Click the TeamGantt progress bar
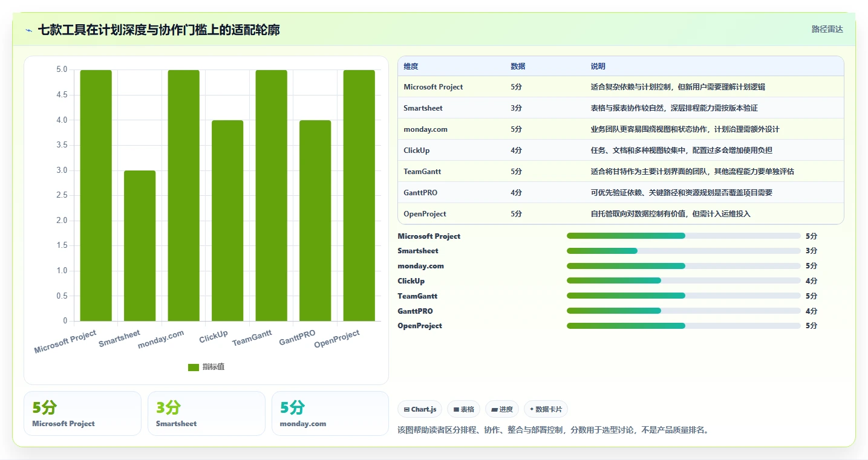This screenshot has height=460, width=868. (684, 296)
